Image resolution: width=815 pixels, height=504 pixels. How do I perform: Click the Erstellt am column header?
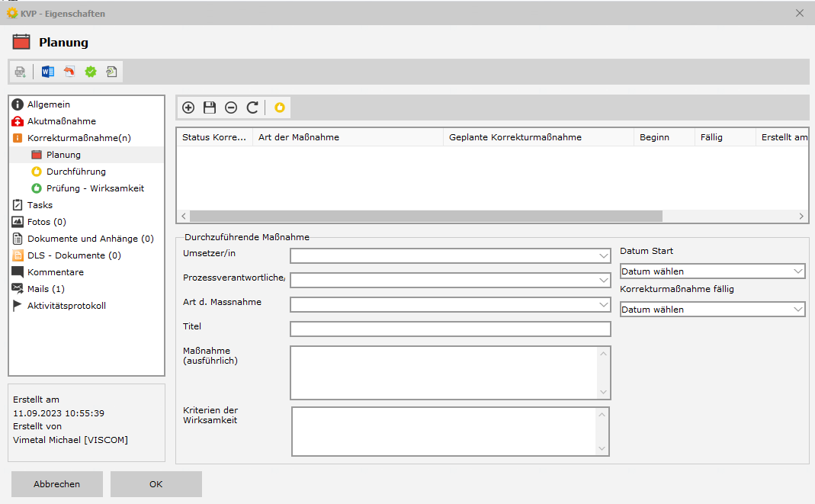pos(782,137)
